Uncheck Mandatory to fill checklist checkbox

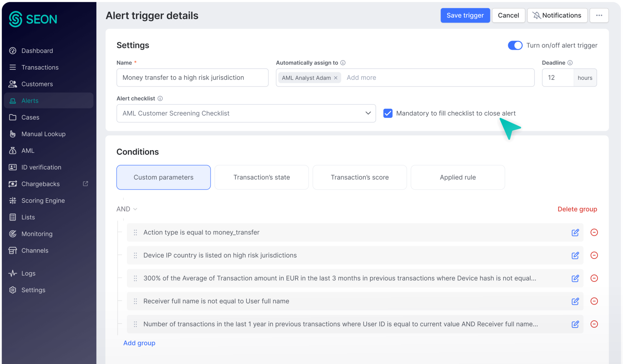[388, 113]
